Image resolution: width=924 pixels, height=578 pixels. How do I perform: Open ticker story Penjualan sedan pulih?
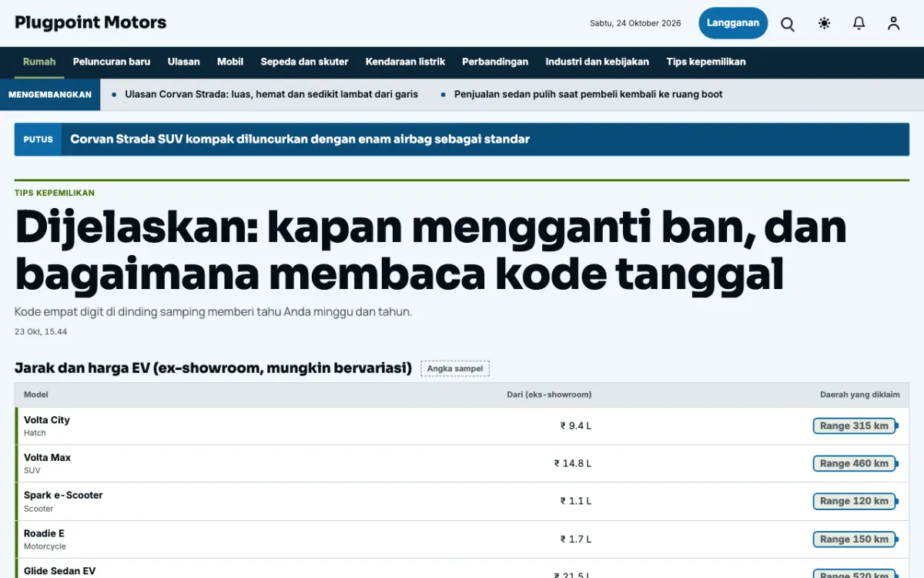[x=588, y=94]
